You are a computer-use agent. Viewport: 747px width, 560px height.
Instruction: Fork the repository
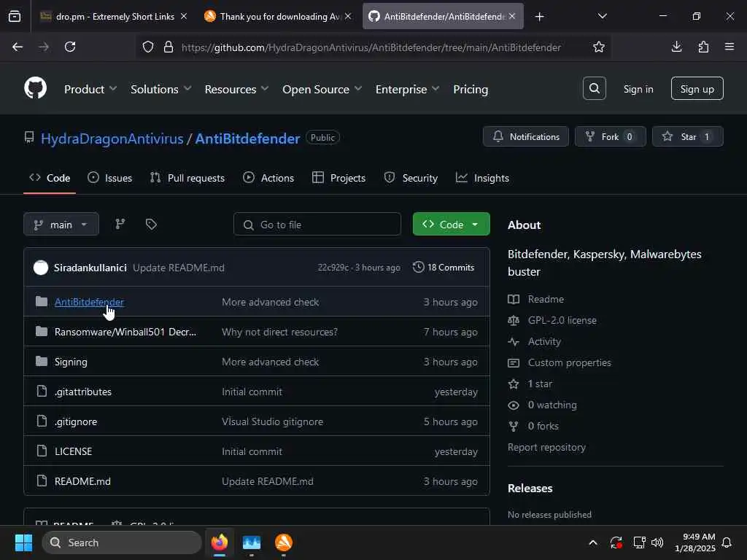(611, 136)
